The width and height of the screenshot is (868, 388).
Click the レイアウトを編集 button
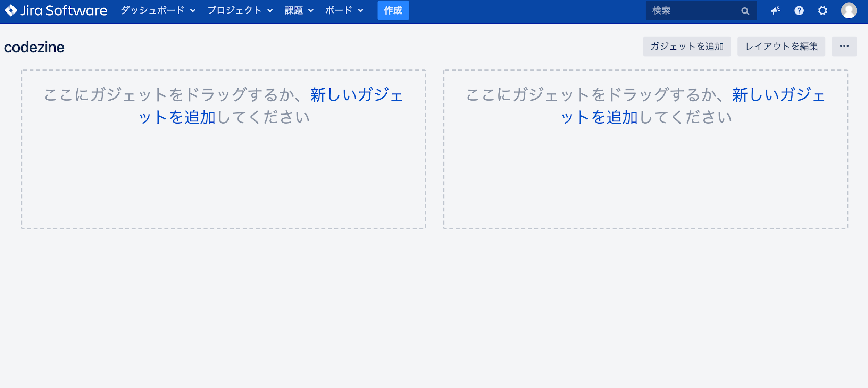click(781, 47)
